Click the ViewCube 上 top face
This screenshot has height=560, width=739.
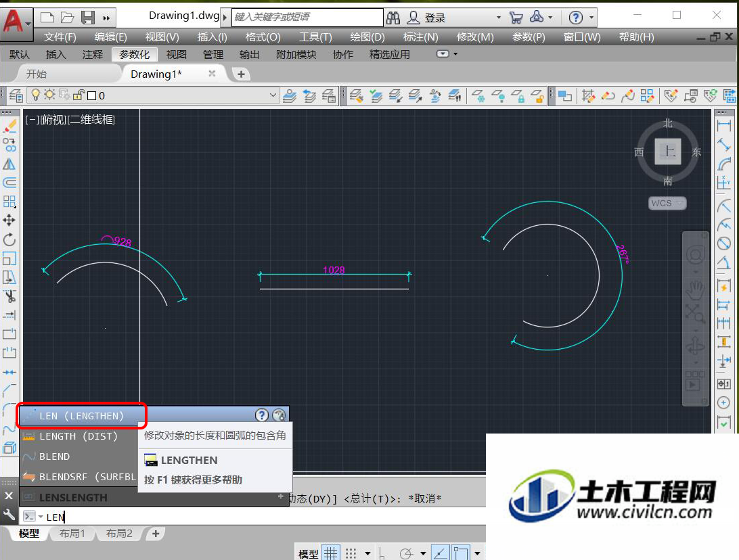click(x=668, y=151)
